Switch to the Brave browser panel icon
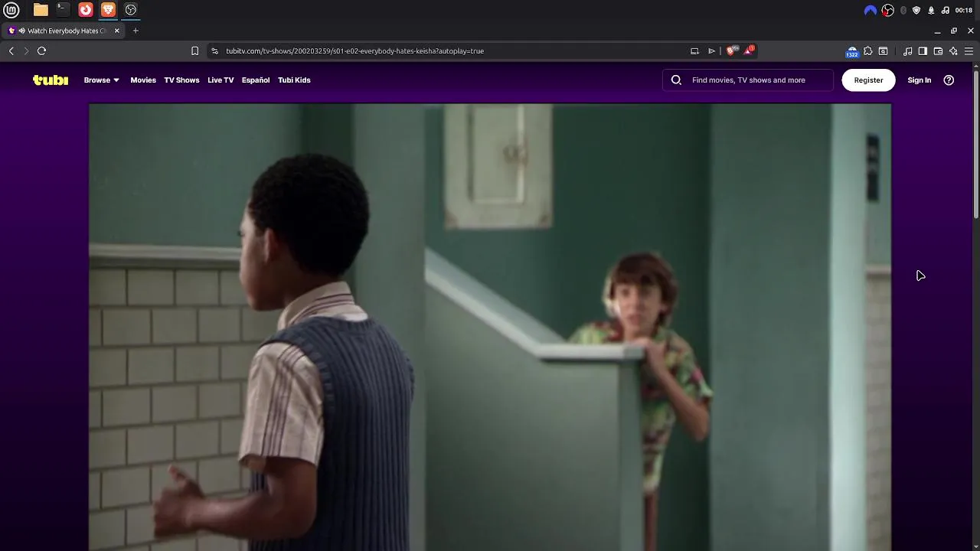Screen dimensions: 980x551 point(108,10)
